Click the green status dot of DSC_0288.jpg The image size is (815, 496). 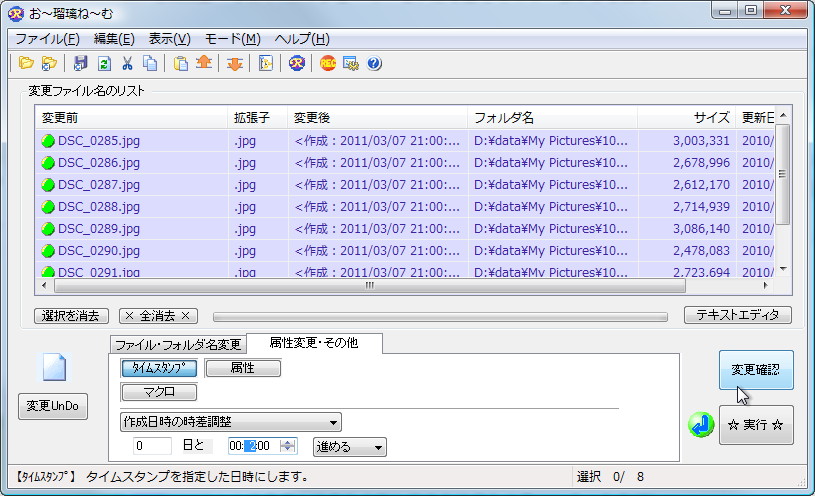pos(48,207)
